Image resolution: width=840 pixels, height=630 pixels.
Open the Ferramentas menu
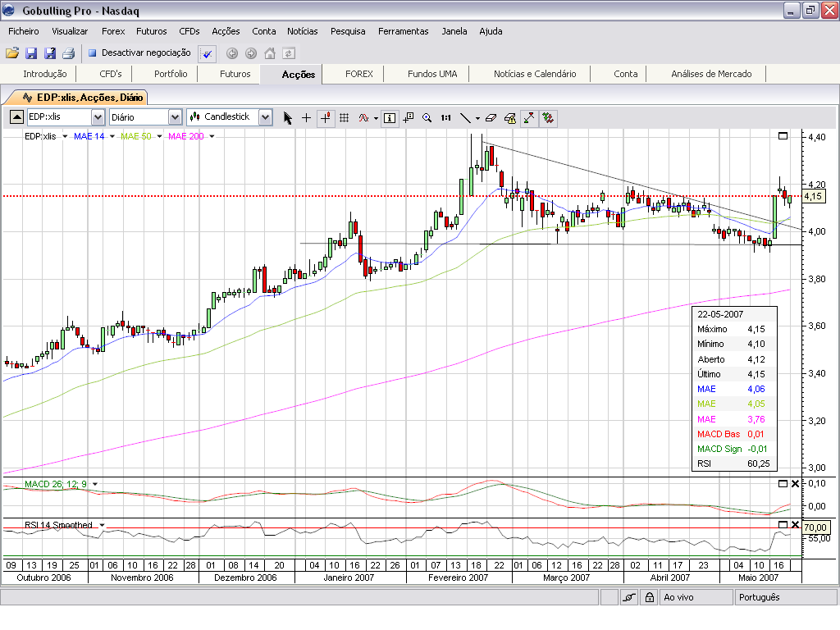(403, 31)
